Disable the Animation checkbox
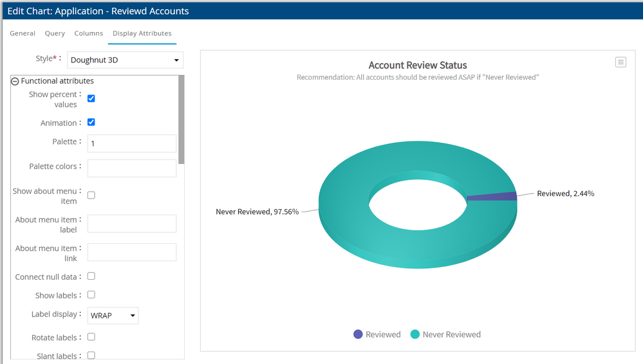This screenshot has height=364, width=643. tap(91, 122)
